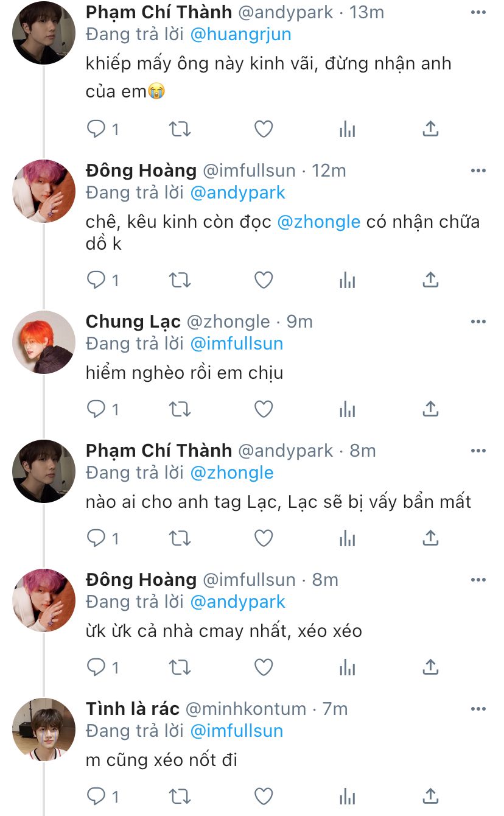The image size is (504, 816).
Task: Like Chung Lạc's reply tweet
Action: coord(263,409)
